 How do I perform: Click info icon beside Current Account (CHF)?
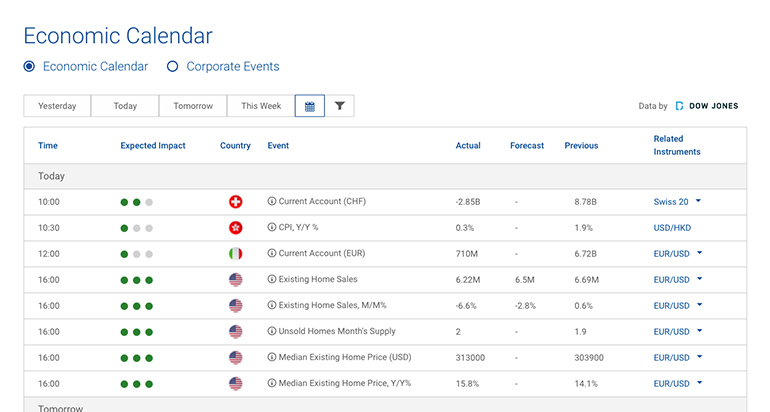[x=272, y=201]
